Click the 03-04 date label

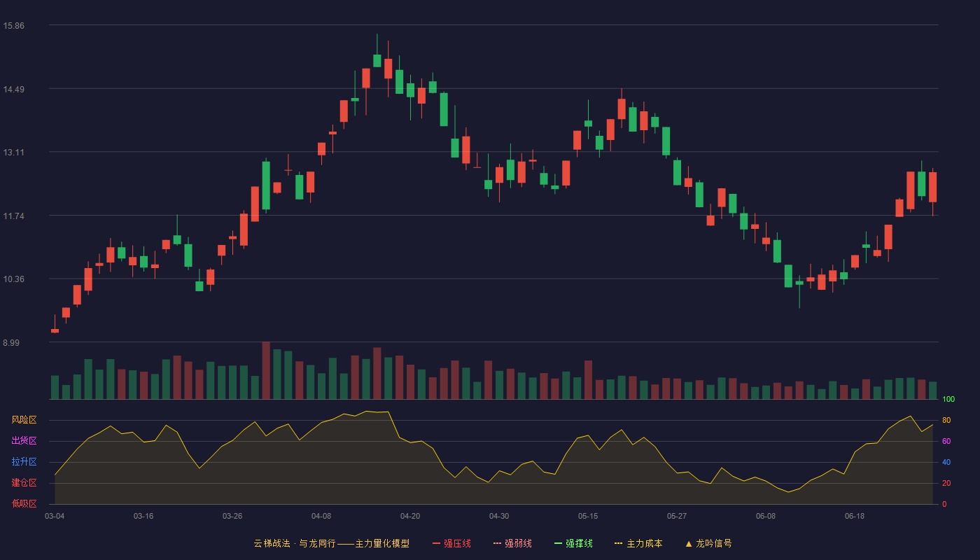[x=55, y=516]
